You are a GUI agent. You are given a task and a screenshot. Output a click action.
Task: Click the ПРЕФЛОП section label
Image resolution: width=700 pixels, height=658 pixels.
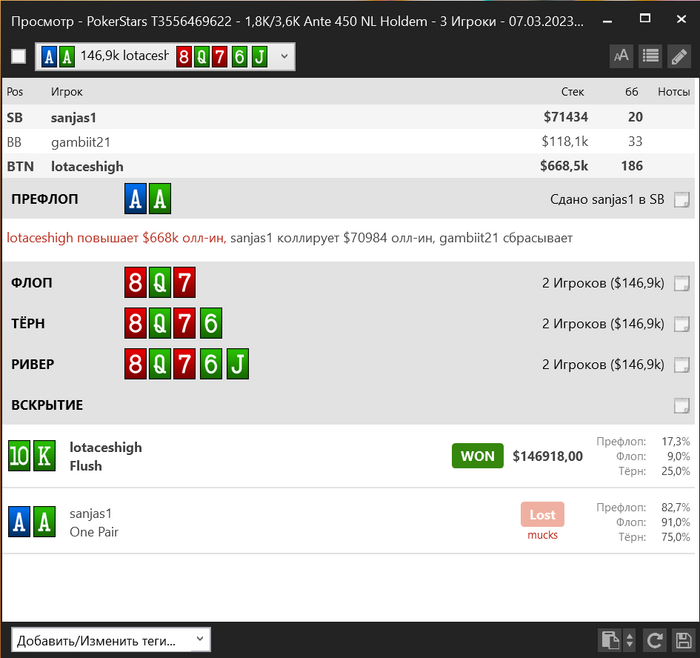[x=45, y=199]
